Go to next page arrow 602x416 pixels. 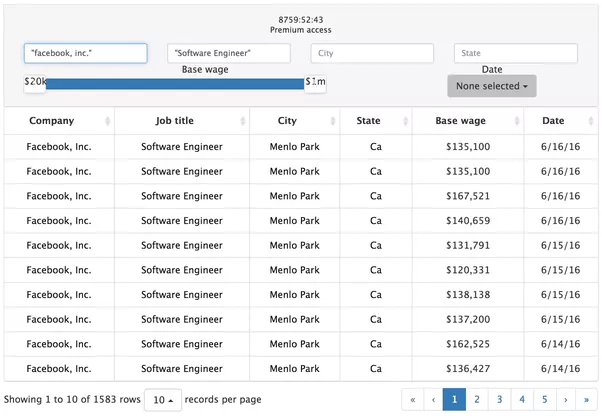point(566,399)
